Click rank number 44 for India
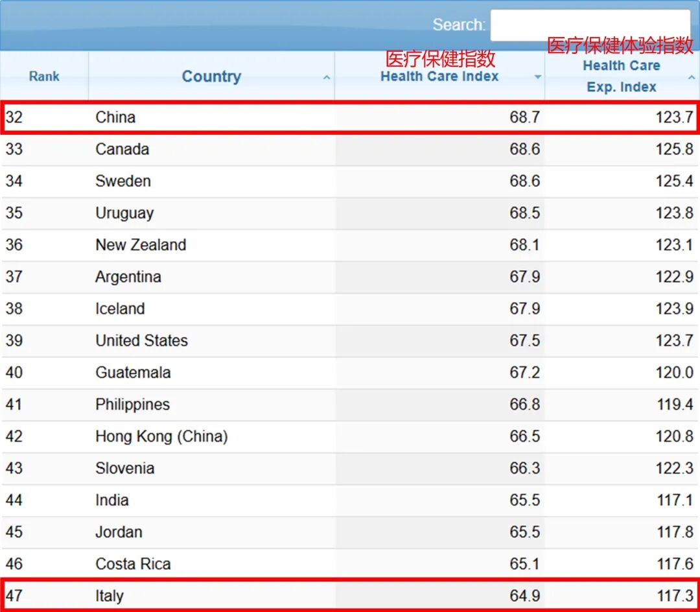The height and width of the screenshot is (612, 700). (x=14, y=500)
